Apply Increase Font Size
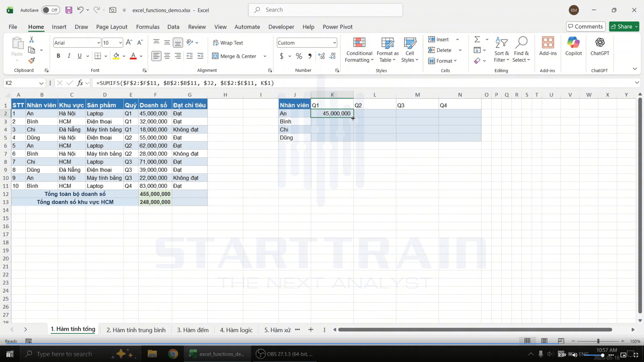 coord(129,43)
